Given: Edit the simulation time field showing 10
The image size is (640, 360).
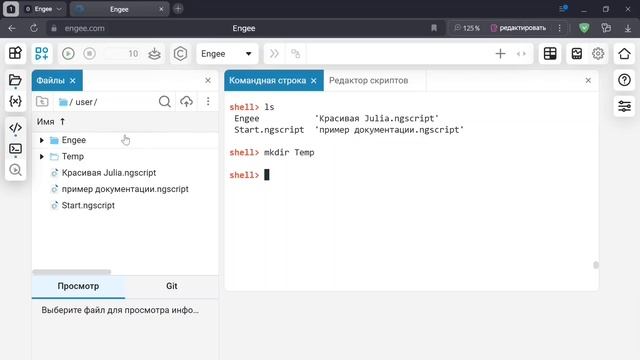Looking at the screenshot, I should pos(121,53).
